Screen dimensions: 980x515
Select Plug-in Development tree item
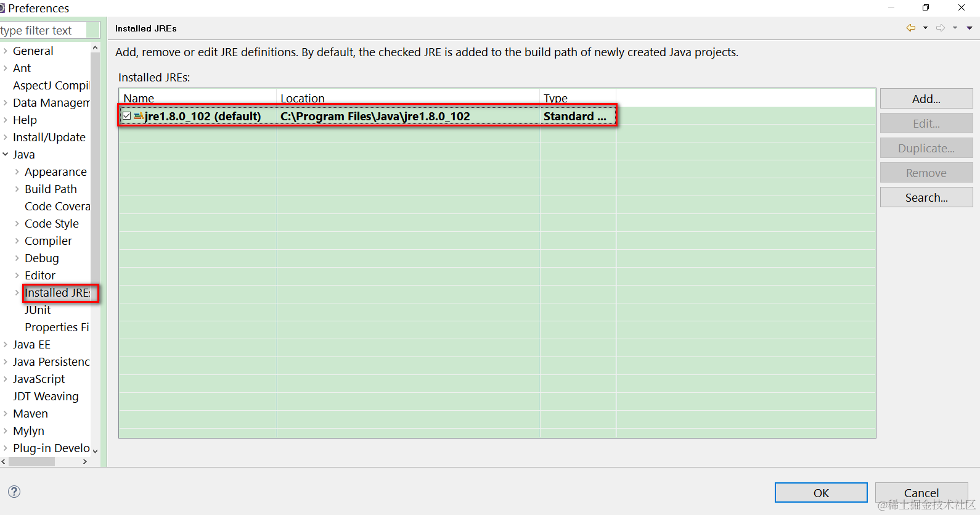pyautogui.click(x=51, y=448)
